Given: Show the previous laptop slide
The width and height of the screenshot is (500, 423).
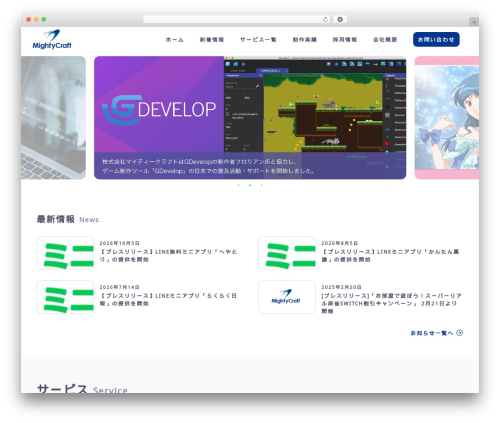Looking at the screenshot, I should click(x=53, y=118).
